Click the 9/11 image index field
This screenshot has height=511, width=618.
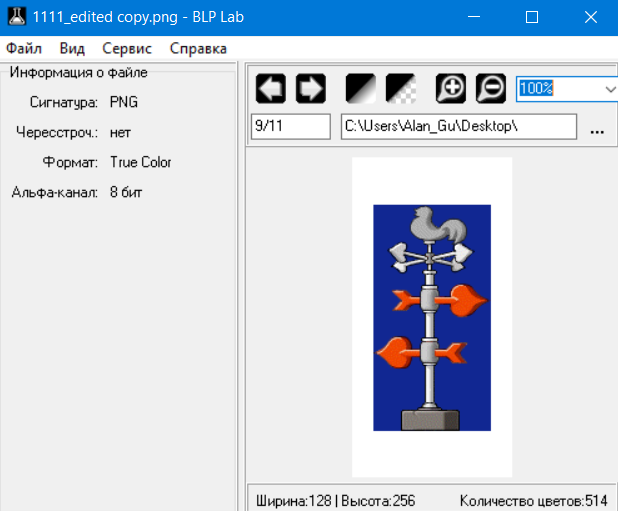291,126
